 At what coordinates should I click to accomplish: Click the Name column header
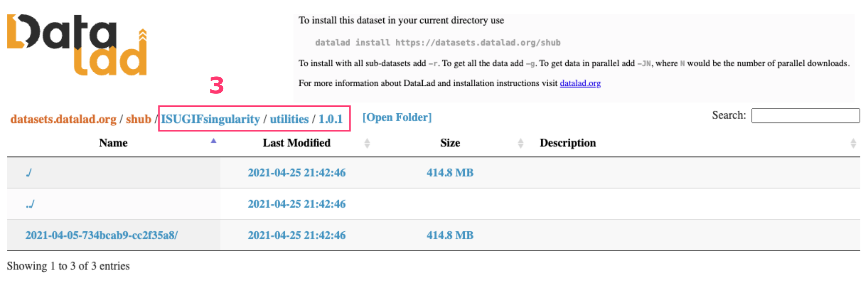click(113, 143)
